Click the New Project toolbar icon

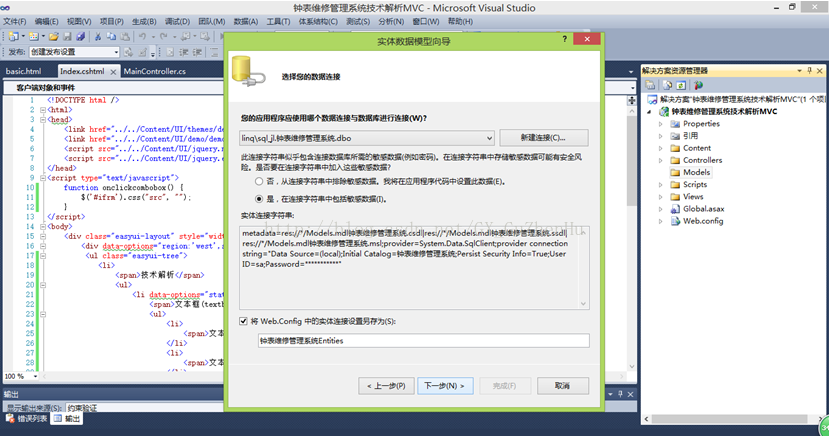pyautogui.click(x=13, y=36)
